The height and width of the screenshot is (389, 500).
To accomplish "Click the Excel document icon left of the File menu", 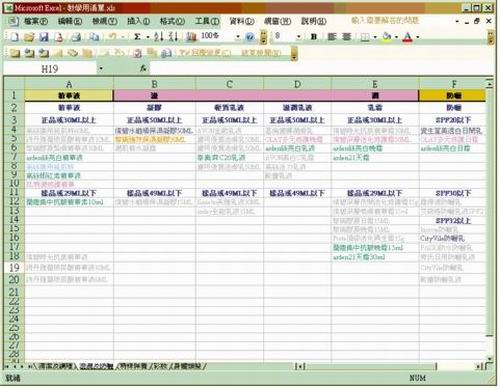I will [x=13, y=21].
